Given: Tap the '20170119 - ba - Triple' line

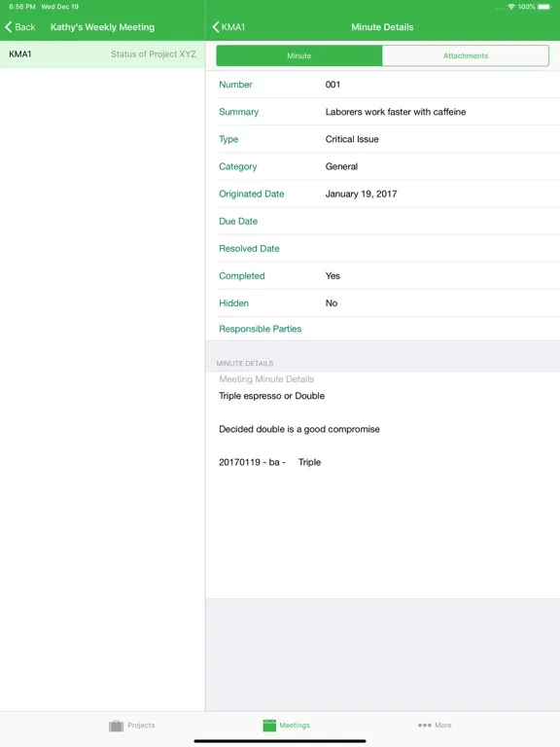Looking at the screenshot, I should coord(269,462).
